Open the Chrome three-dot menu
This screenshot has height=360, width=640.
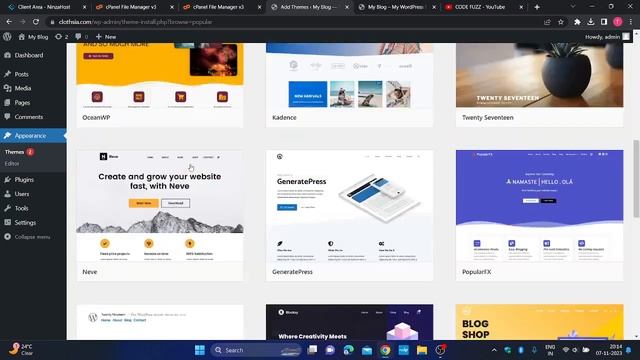tap(631, 22)
